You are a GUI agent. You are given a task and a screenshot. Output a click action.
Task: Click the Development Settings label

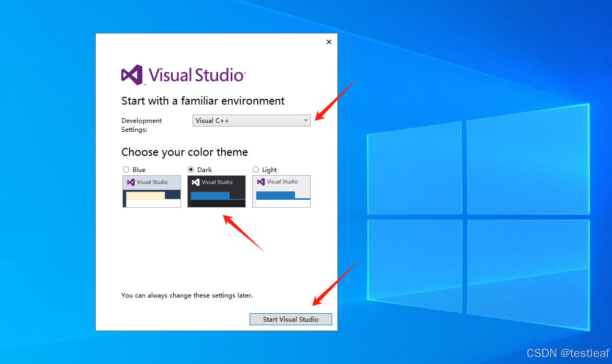pyautogui.click(x=141, y=124)
